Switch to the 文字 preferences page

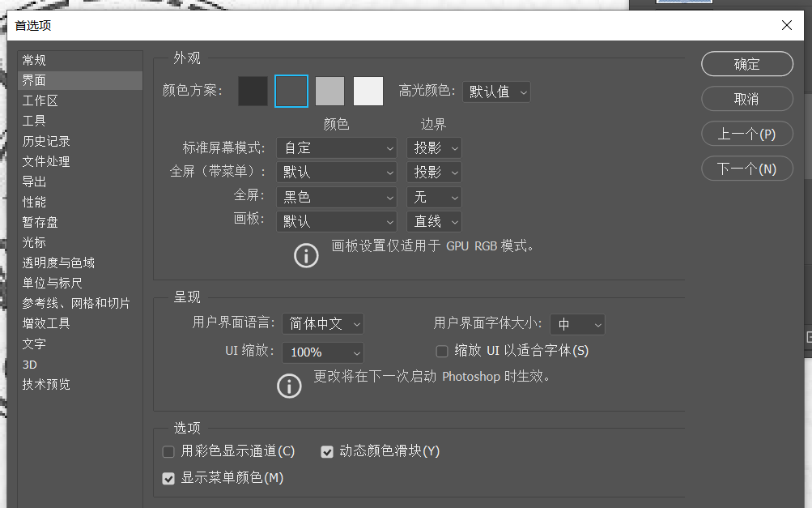pyautogui.click(x=34, y=344)
